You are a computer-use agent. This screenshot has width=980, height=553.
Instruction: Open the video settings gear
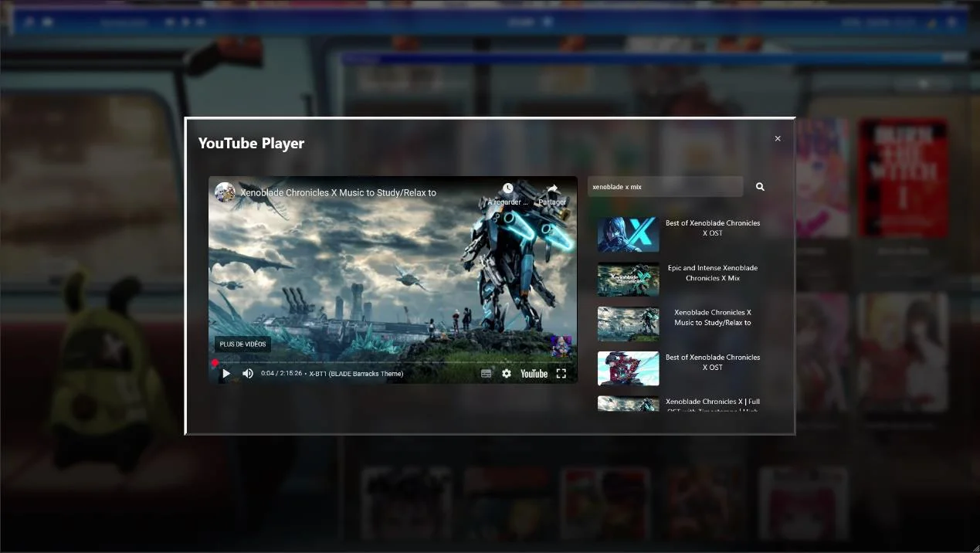[x=507, y=374]
